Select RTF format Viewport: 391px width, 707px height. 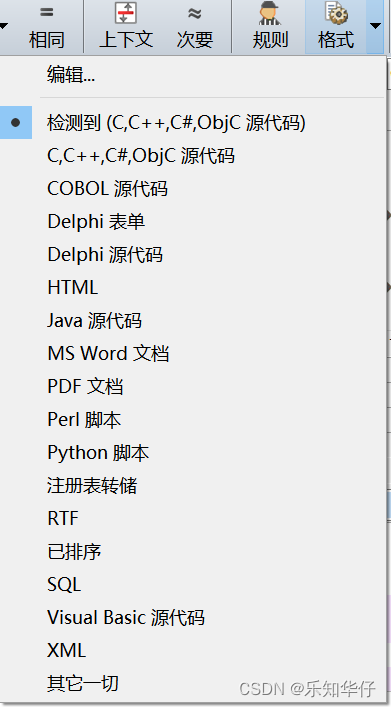coord(63,519)
